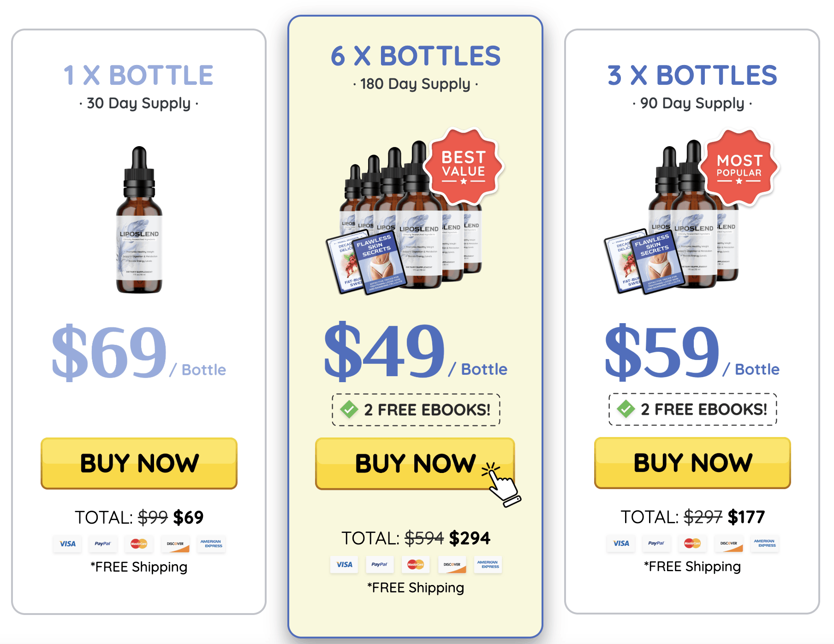
Task: Click the $59 per bottle price
Action: pos(692,351)
